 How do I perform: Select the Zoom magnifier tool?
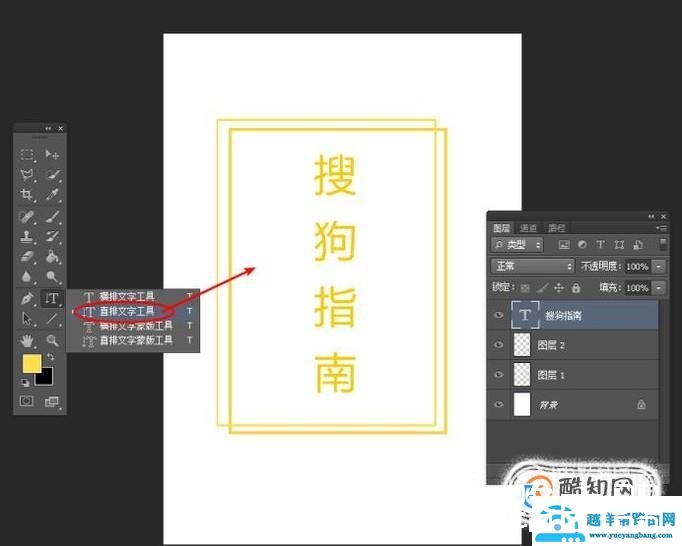53,340
